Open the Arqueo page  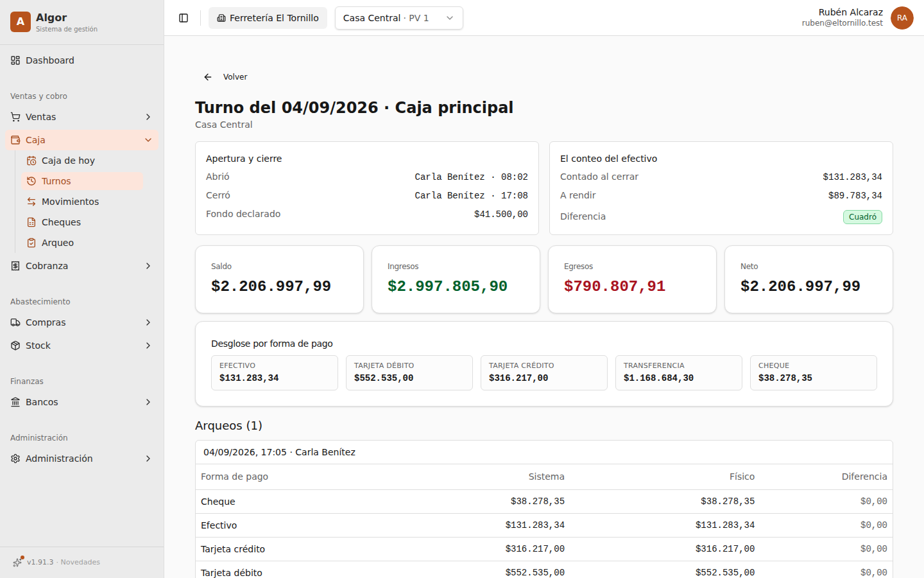pos(83,243)
